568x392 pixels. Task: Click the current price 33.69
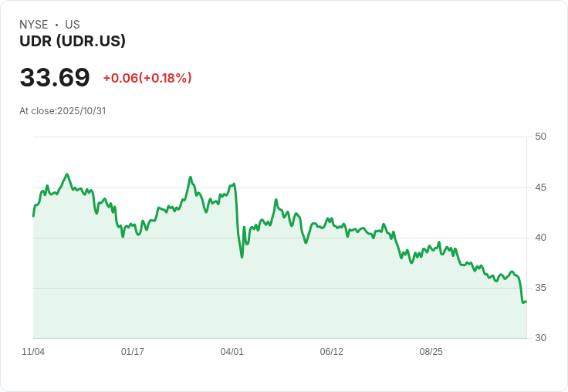(x=55, y=77)
